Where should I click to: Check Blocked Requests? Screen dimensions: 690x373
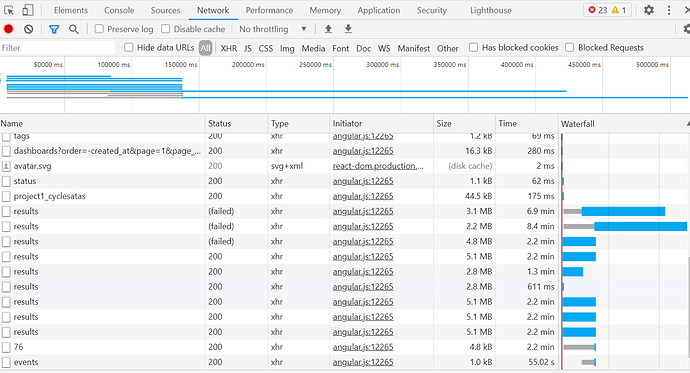pyautogui.click(x=569, y=48)
